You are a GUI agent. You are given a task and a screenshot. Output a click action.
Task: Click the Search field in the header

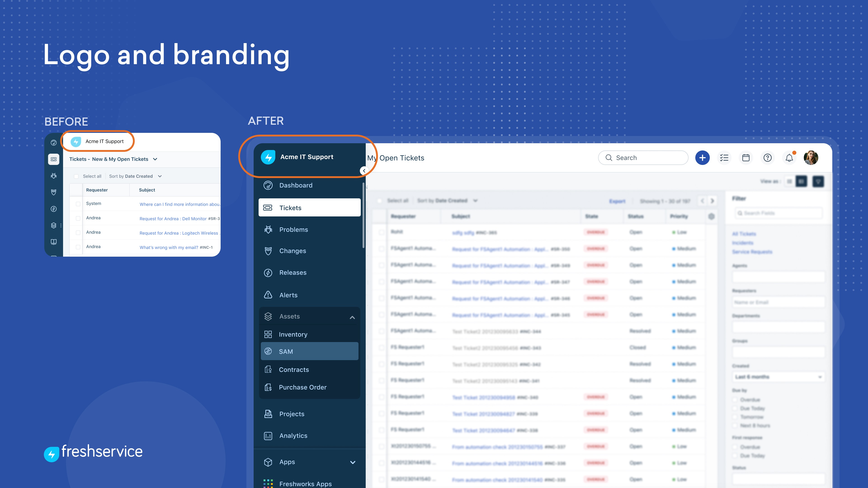[643, 158]
